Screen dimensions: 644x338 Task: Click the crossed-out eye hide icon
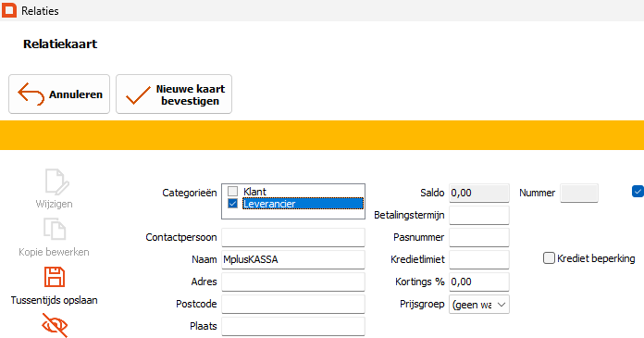coord(55,325)
